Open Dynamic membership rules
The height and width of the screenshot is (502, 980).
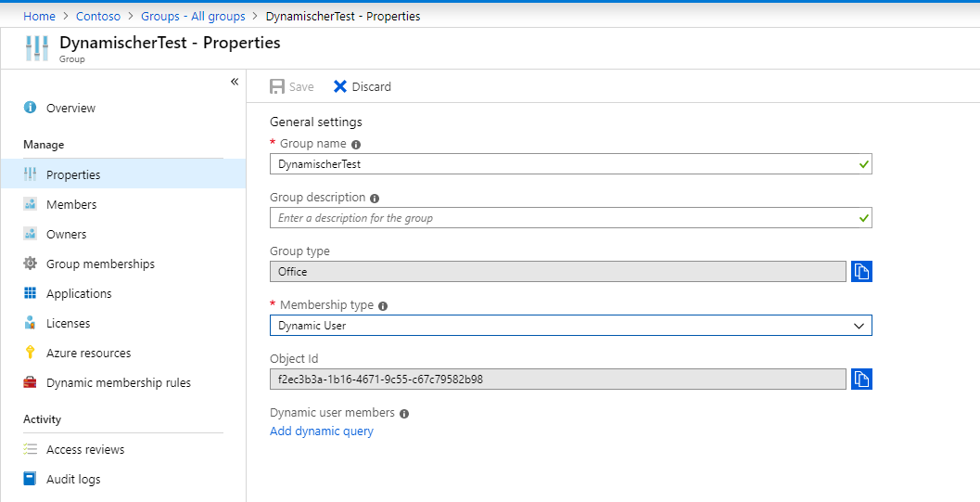point(119,382)
